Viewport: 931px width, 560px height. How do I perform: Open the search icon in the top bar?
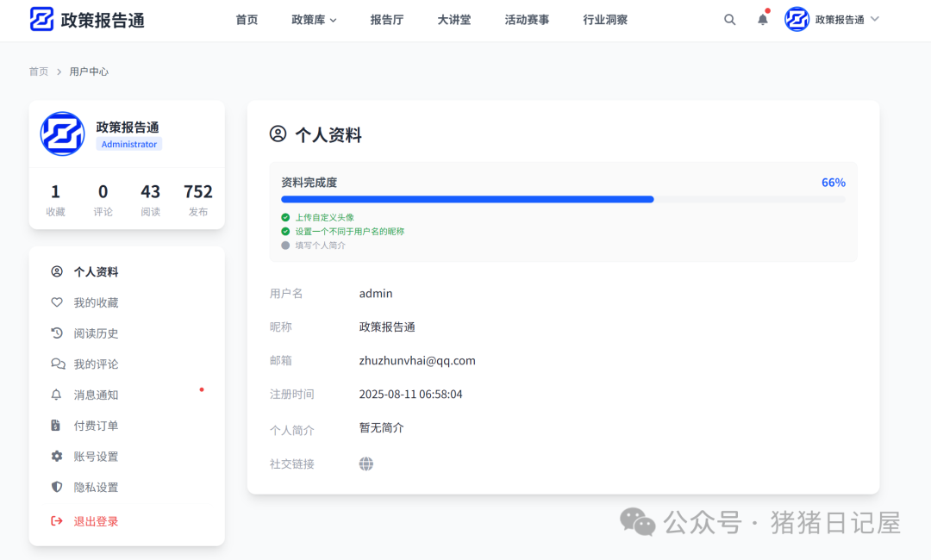pyautogui.click(x=729, y=19)
